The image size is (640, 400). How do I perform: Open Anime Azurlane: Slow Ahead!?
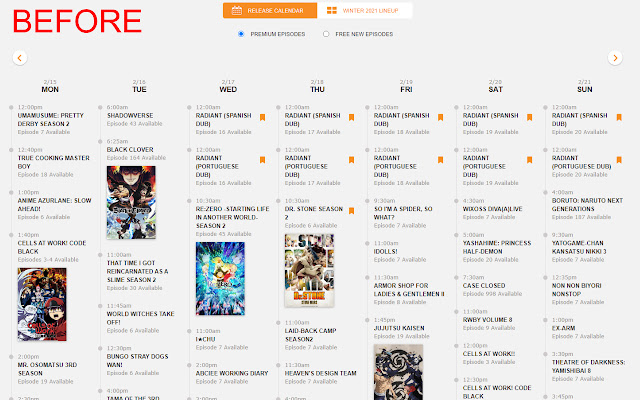[x=54, y=204]
